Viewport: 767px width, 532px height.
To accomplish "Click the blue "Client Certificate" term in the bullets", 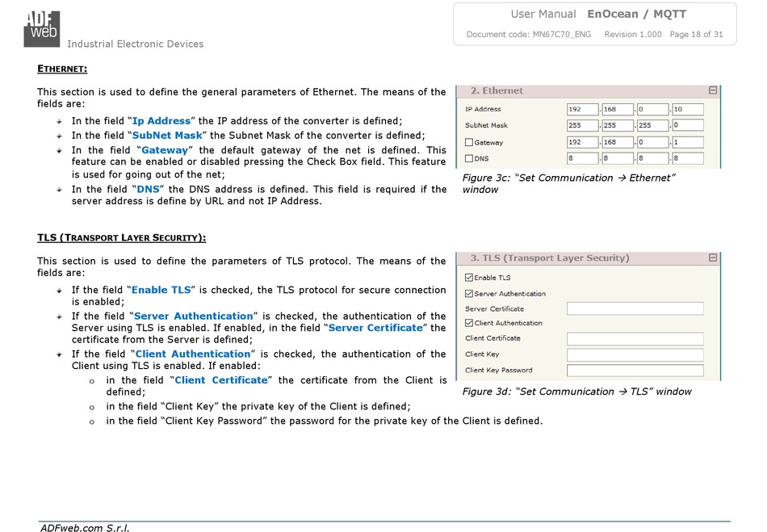I will [221, 380].
